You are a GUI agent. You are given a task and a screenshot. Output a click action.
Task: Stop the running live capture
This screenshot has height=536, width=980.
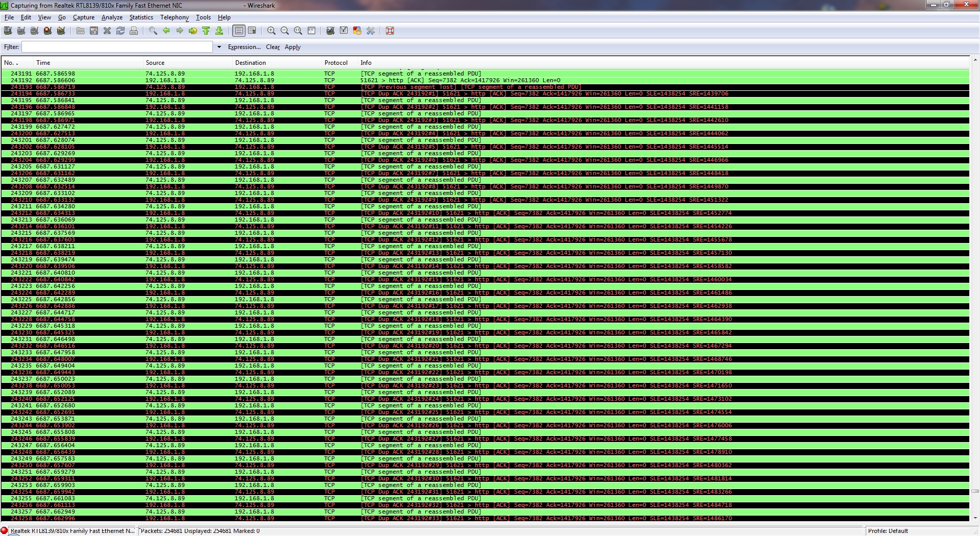[47, 31]
